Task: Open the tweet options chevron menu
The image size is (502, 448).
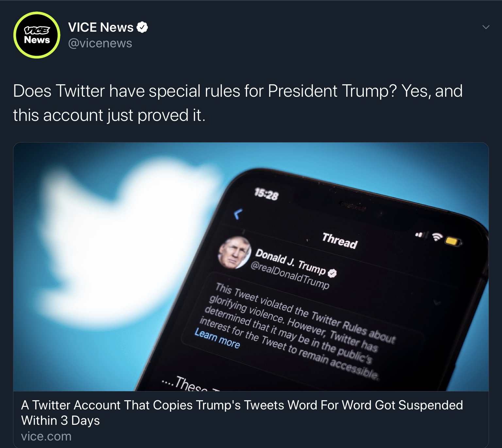Action: point(486,27)
